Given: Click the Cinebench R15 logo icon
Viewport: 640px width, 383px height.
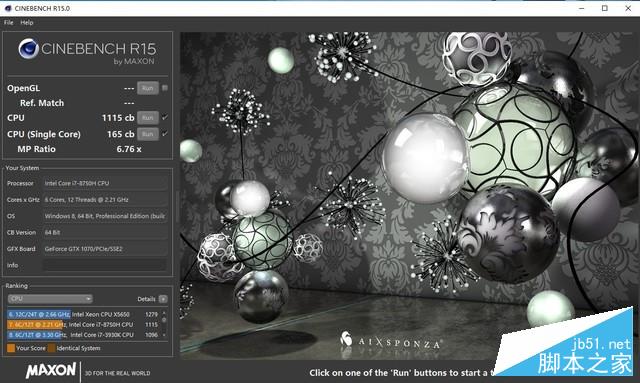Looking at the screenshot, I should tap(28, 49).
